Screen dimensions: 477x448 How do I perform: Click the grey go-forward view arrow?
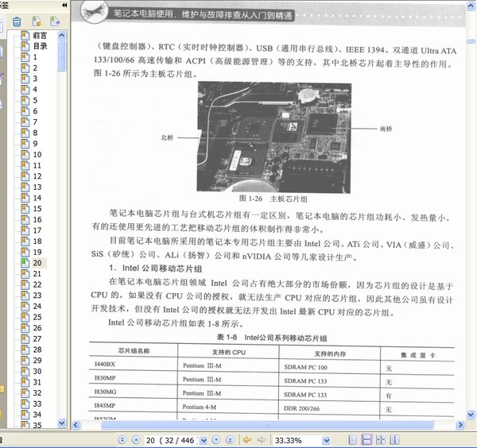[261, 440]
